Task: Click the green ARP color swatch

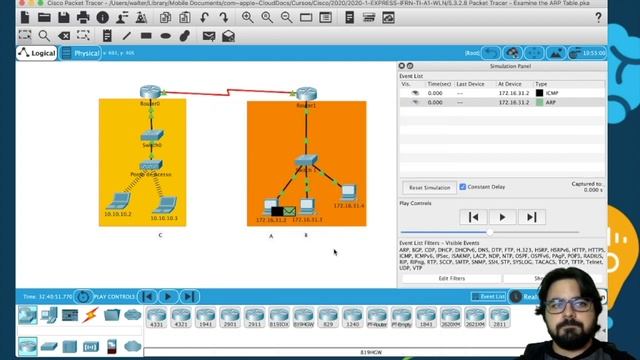Action: point(539,102)
